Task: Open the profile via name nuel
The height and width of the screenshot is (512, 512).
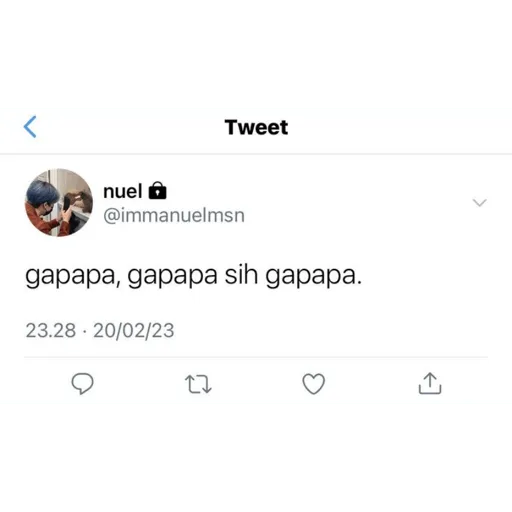Action: point(123,191)
